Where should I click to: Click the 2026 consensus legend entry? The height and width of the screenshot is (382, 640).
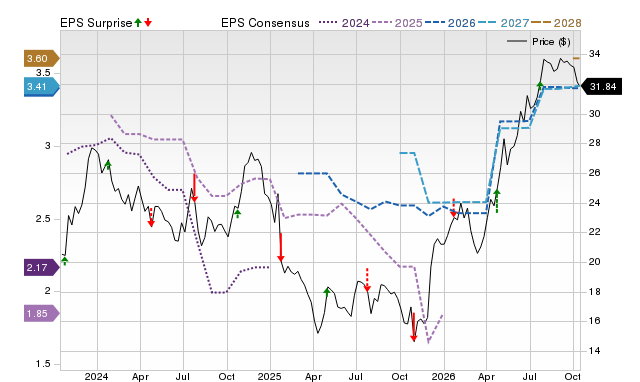point(450,23)
